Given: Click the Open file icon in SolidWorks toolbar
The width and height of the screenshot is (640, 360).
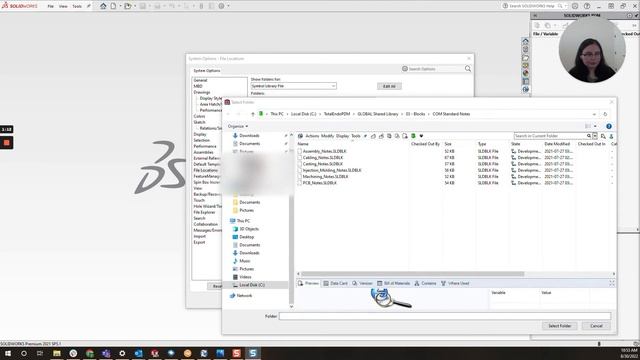Looking at the screenshot, I should click(x=128, y=6).
